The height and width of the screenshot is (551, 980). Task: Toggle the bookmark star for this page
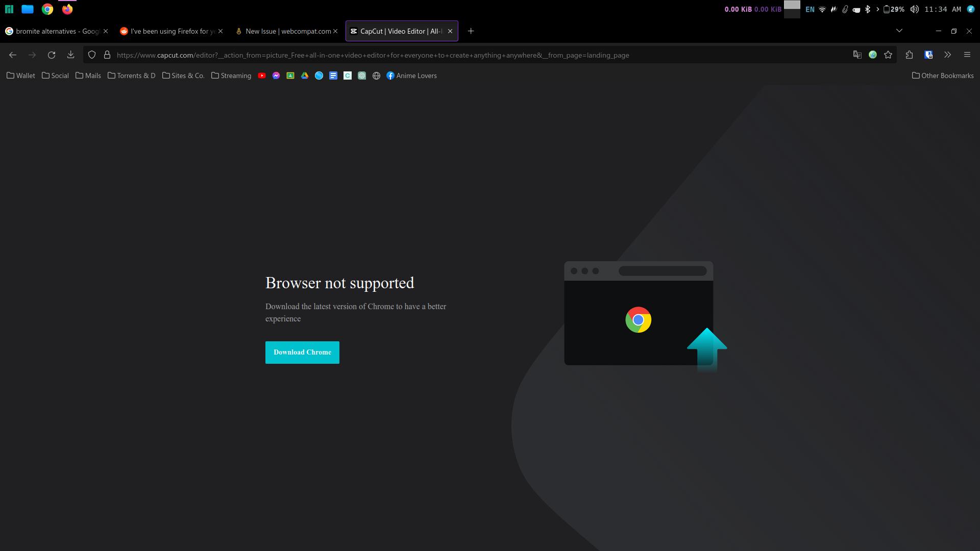pos(888,55)
